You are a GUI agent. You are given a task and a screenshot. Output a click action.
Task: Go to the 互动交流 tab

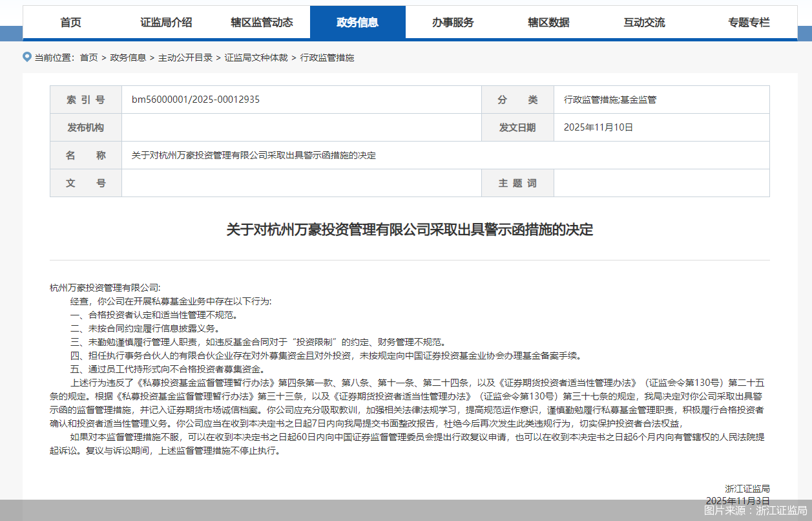point(643,22)
